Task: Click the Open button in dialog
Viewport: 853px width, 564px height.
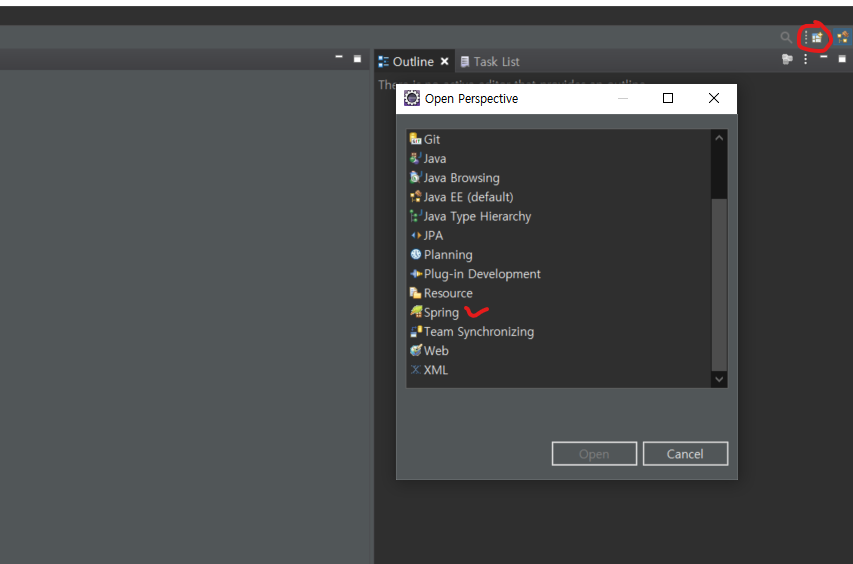Action: pos(594,454)
